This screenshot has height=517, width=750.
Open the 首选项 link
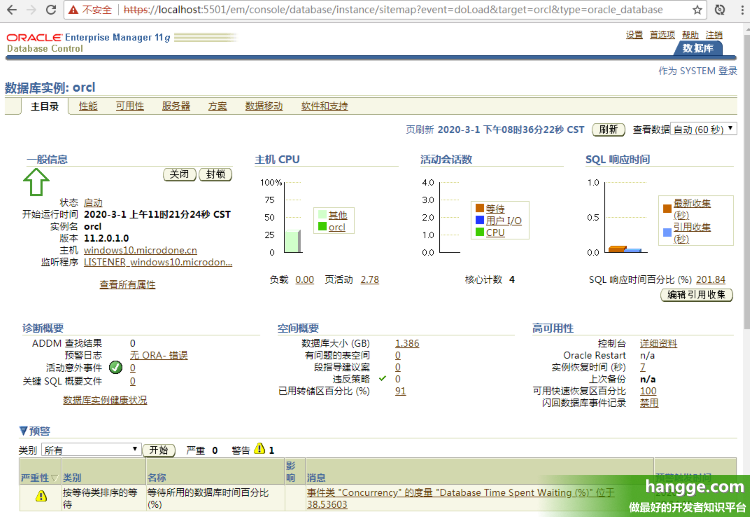(662, 35)
